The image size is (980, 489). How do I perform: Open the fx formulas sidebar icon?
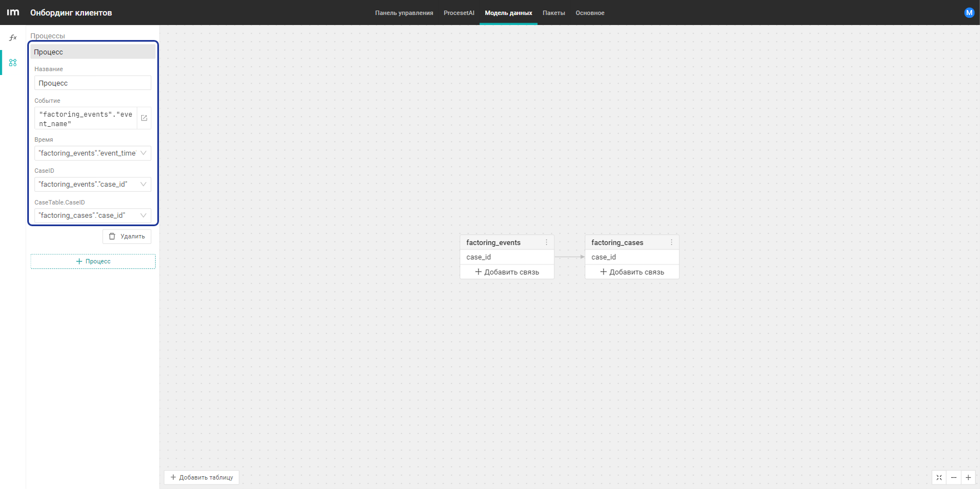[x=13, y=38]
